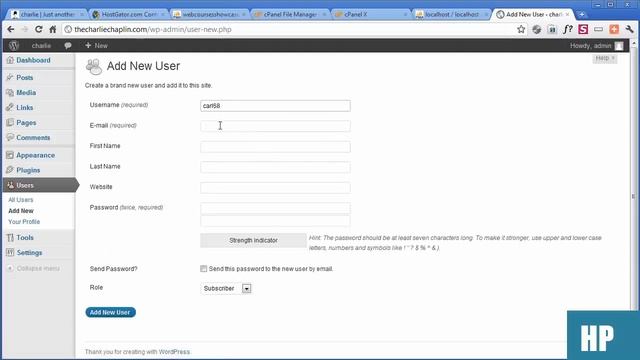Follow the WordPress footer link
Viewport: 640px width, 360px height.
[x=174, y=351]
